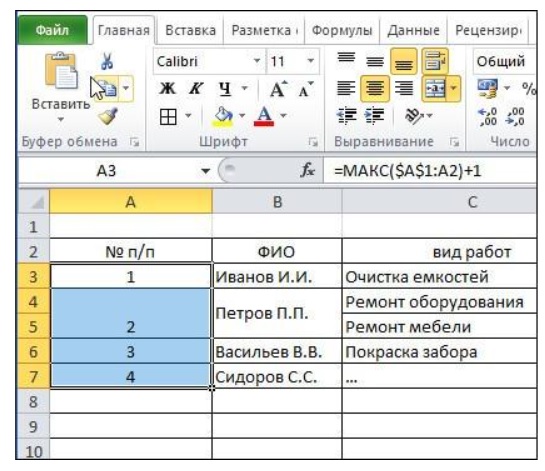This screenshot has height=471, width=545.
Task: Apply percent style format
Action: 529,89
